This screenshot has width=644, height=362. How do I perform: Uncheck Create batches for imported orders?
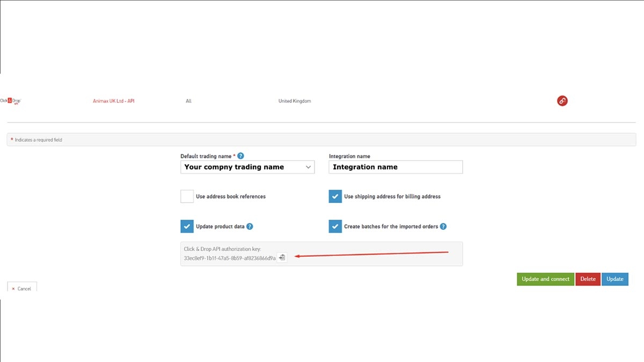pyautogui.click(x=335, y=226)
